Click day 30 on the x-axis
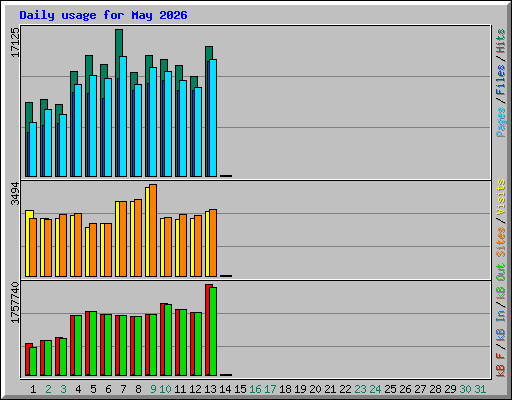 (465, 389)
